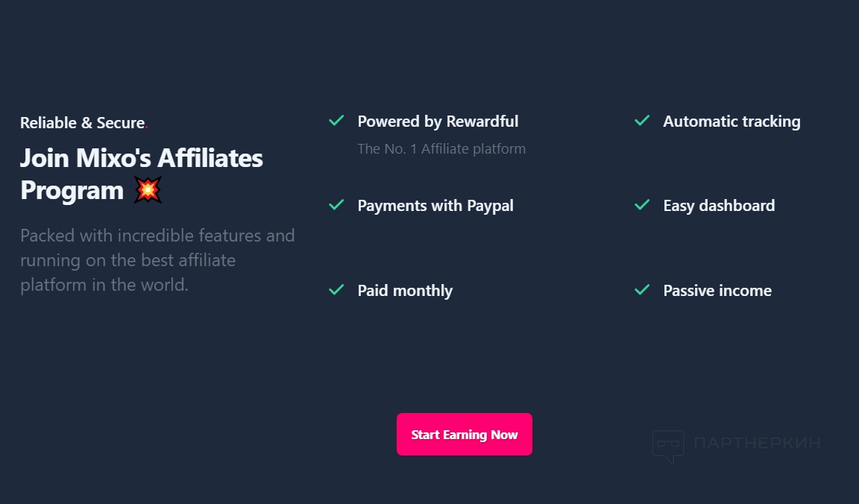
Task: Select The No. 1 Affiliate platform subtitle
Action: point(441,149)
